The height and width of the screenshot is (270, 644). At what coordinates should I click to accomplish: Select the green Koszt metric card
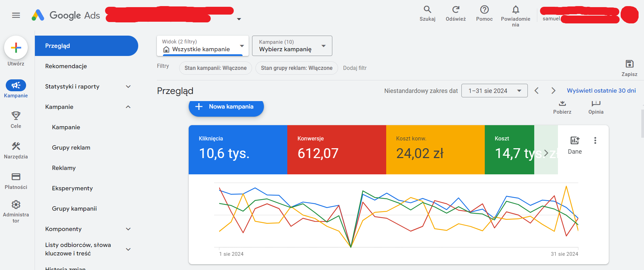coord(510,150)
